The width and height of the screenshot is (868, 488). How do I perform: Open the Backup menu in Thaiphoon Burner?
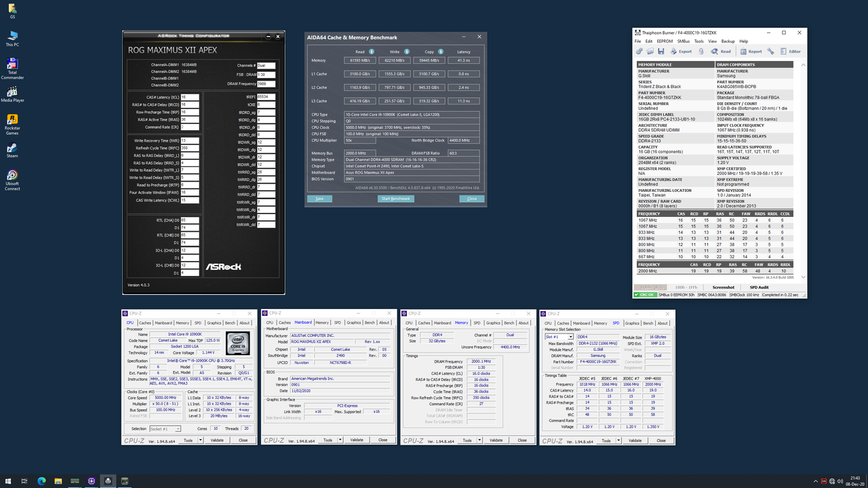728,41
